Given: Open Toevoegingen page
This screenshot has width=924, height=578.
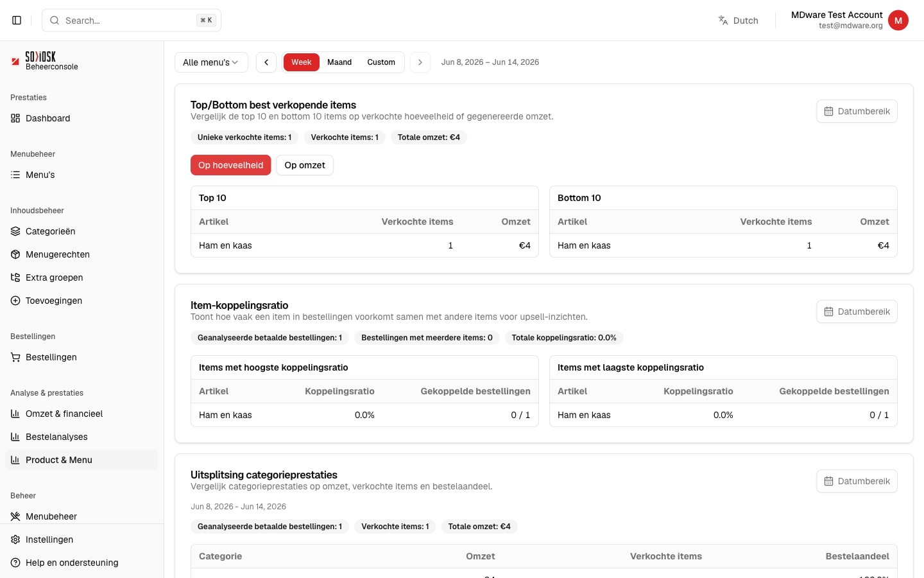Looking at the screenshot, I should (x=82, y=301).
